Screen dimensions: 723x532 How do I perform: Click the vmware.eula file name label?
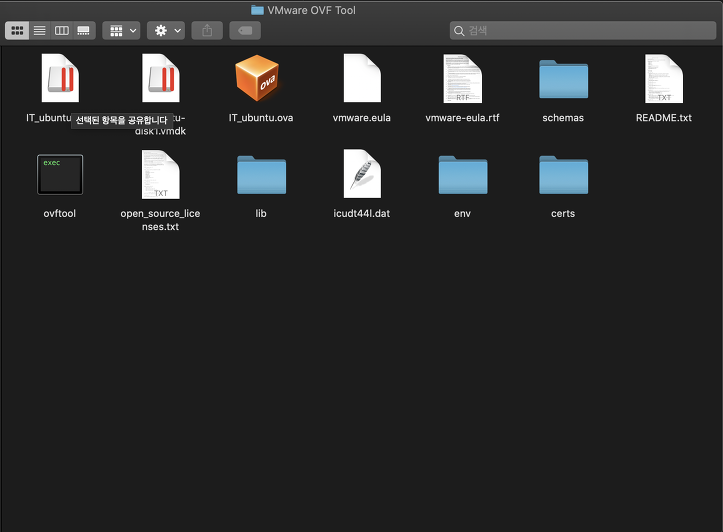362,118
